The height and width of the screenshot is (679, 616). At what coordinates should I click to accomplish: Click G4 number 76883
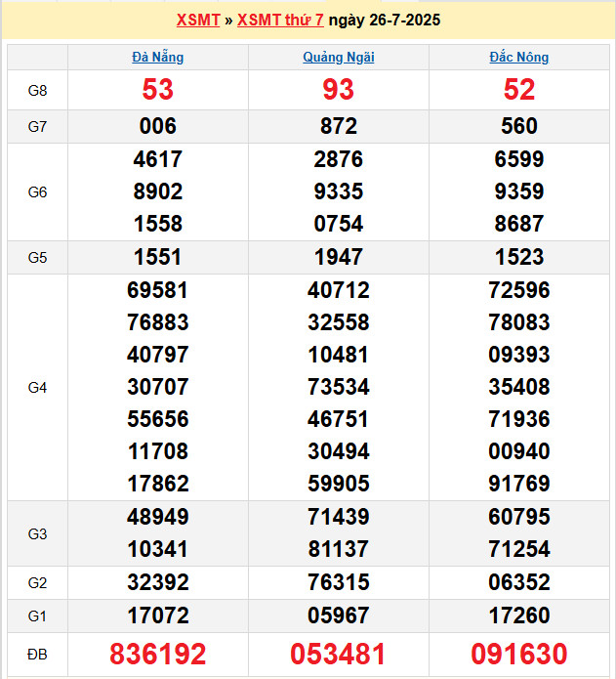coord(158,322)
